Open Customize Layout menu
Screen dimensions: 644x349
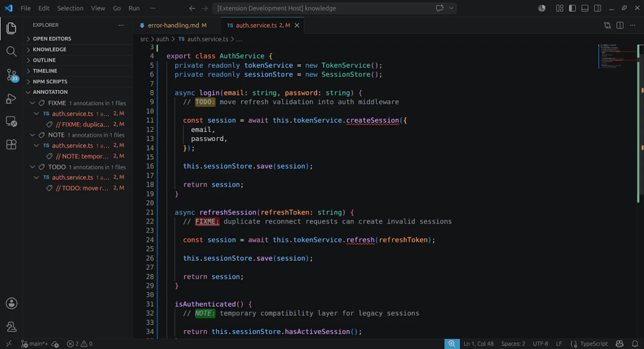[559, 8]
